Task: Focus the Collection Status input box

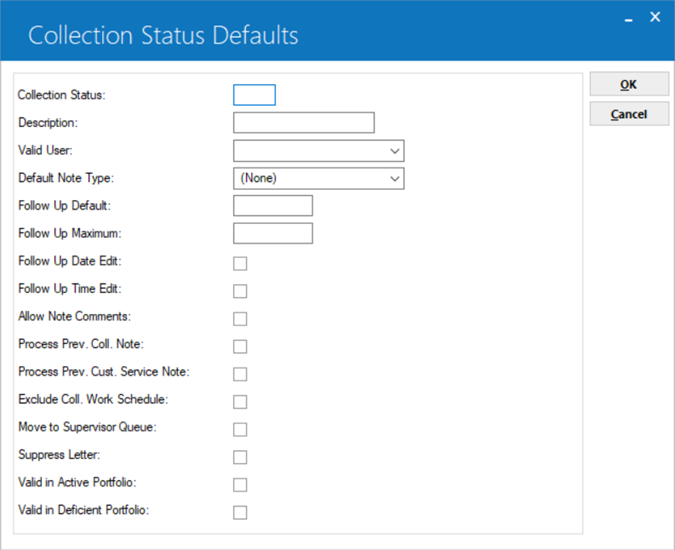Action: pyautogui.click(x=254, y=95)
